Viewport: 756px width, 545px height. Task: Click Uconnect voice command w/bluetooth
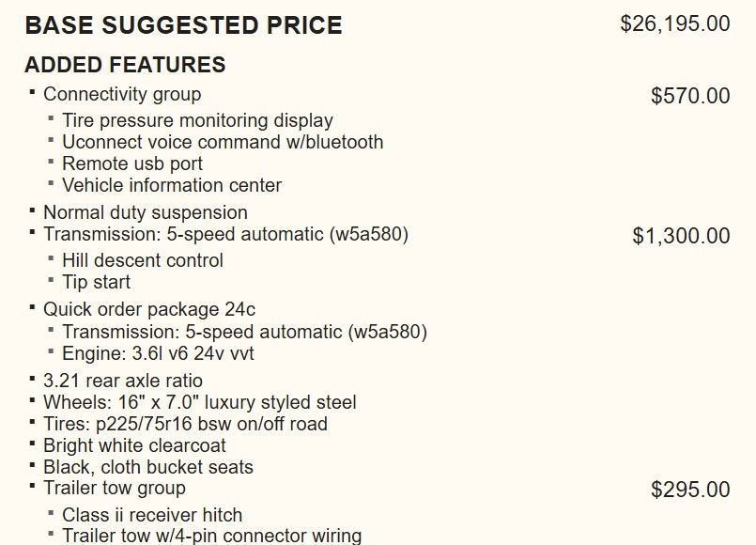(x=223, y=142)
